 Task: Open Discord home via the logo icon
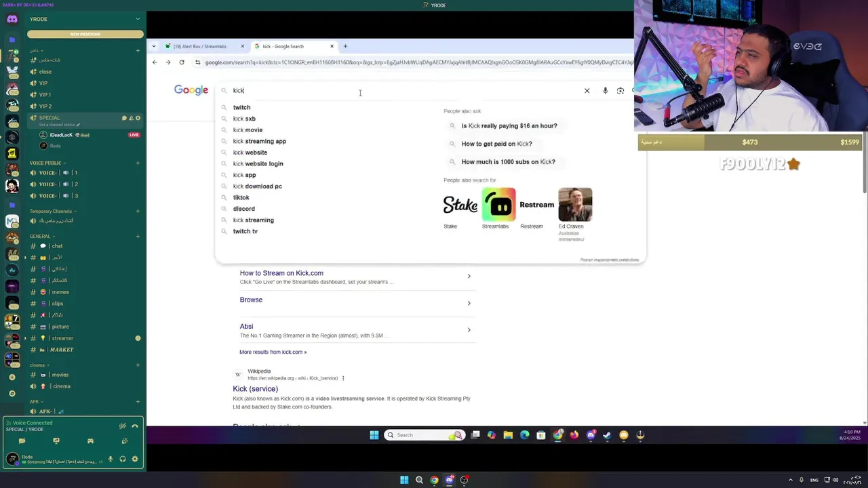coord(12,19)
